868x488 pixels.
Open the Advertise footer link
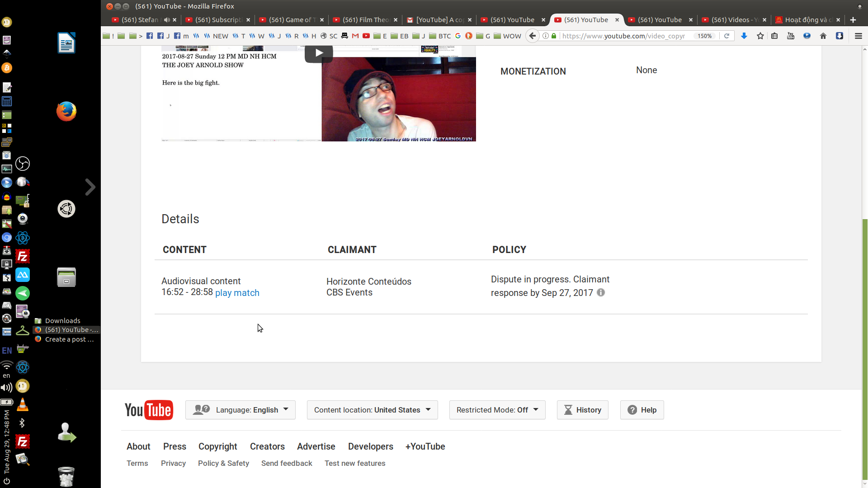click(316, 446)
